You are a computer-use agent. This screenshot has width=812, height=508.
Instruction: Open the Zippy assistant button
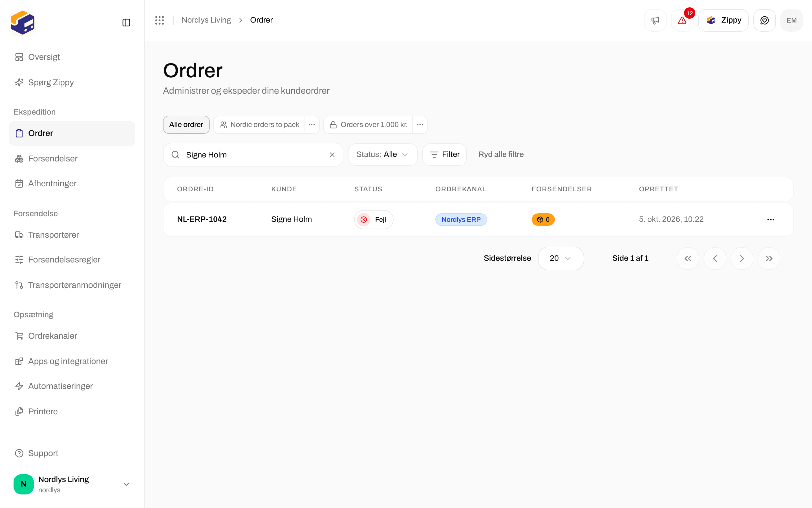point(723,20)
